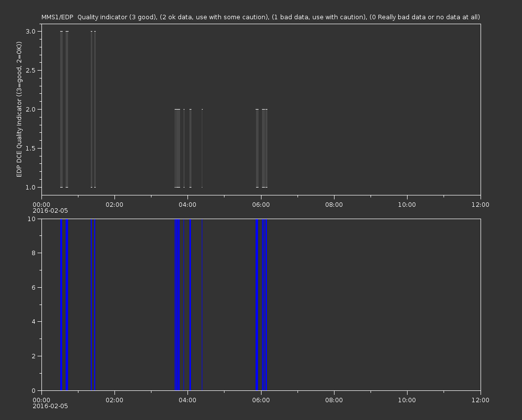Click the 00:00 time label under lower plot
Viewport: 522px width, 420px height.
pyautogui.click(x=41, y=400)
